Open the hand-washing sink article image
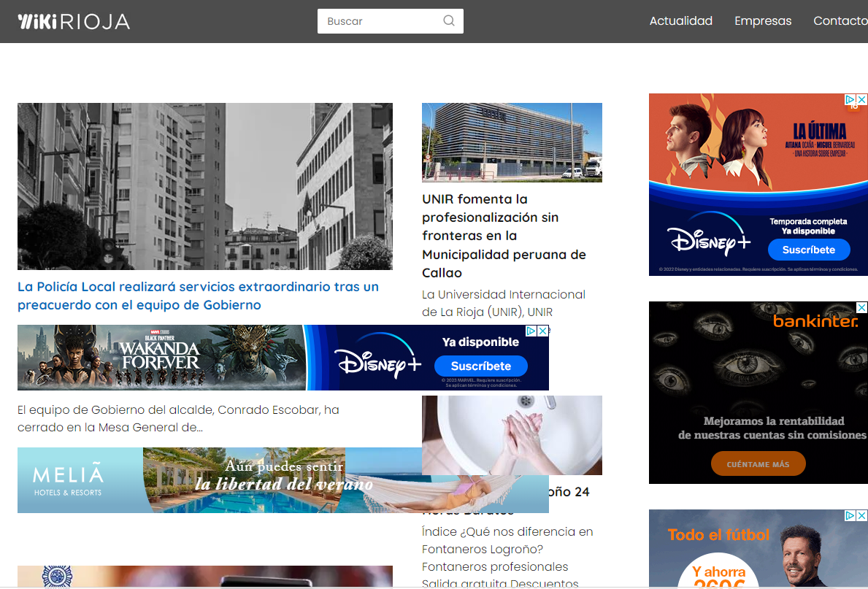 (x=512, y=435)
